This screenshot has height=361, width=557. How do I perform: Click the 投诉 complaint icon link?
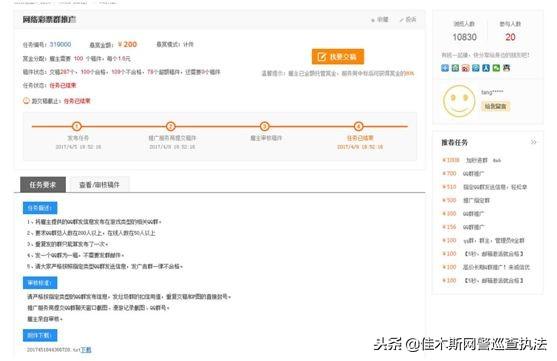[x=408, y=20]
